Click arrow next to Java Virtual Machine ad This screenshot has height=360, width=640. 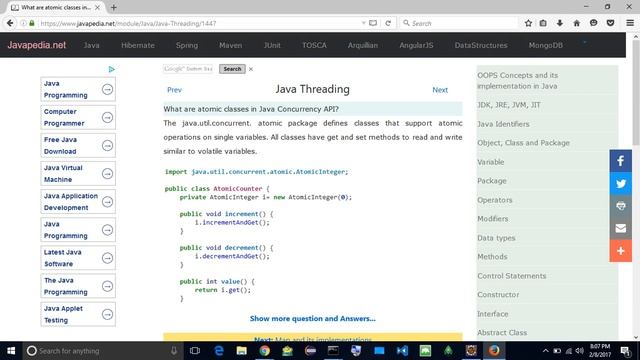pos(107,174)
